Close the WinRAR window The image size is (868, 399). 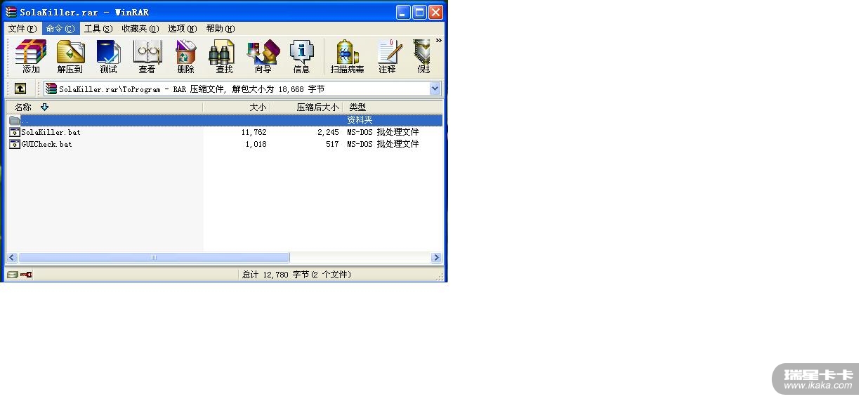click(435, 12)
